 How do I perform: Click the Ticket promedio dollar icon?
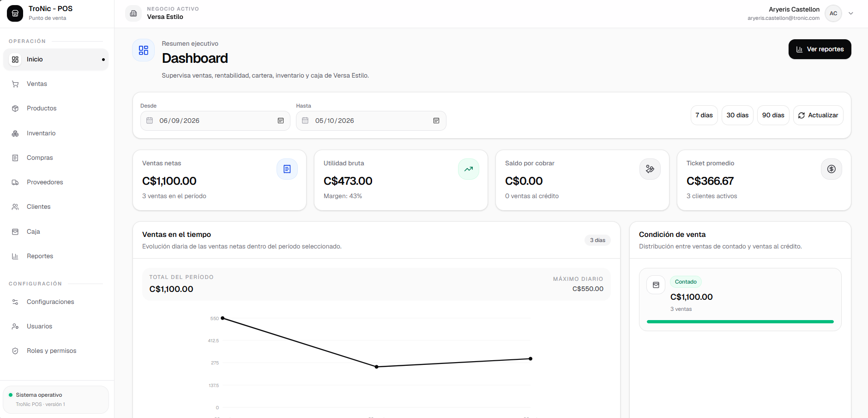(832, 169)
